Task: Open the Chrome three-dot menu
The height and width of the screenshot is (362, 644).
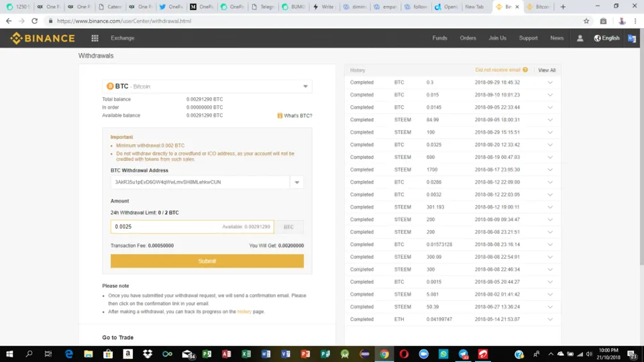Action: (635, 21)
